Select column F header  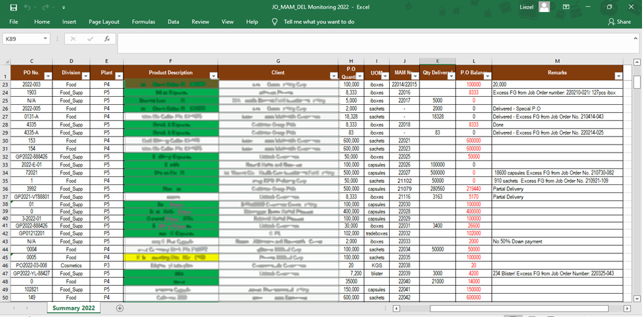(171, 61)
